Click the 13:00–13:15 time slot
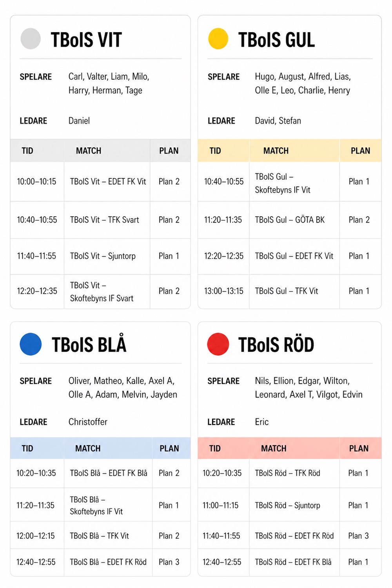This screenshot has height=588, width=392. (x=223, y=291)
